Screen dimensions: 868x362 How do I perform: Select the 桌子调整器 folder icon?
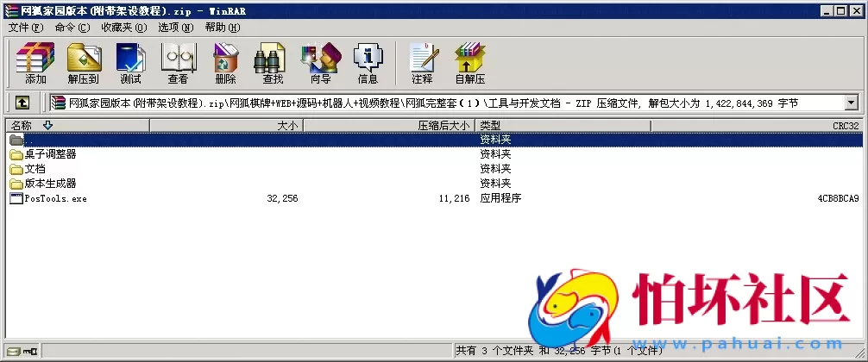pyautogui.click(x=16, y=154)
